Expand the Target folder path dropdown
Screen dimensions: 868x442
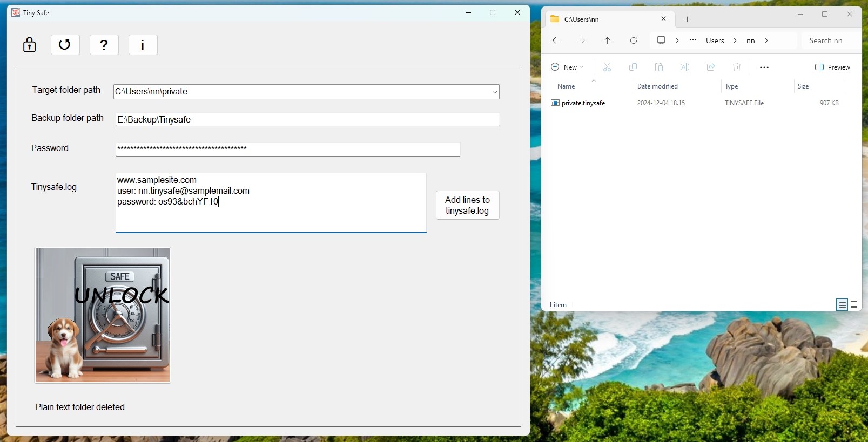click(x=494, y=92)
